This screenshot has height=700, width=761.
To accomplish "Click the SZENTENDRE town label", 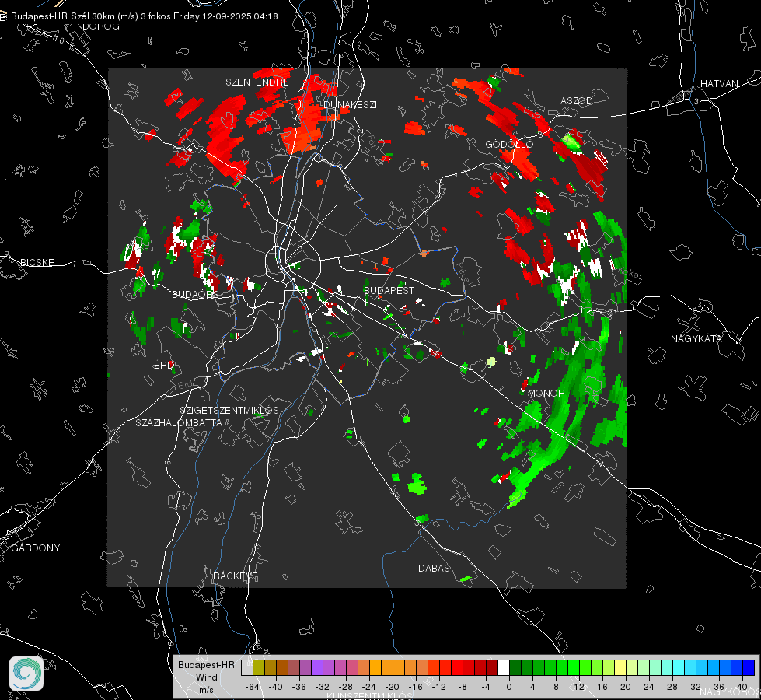I will click(x=257, y=82).
